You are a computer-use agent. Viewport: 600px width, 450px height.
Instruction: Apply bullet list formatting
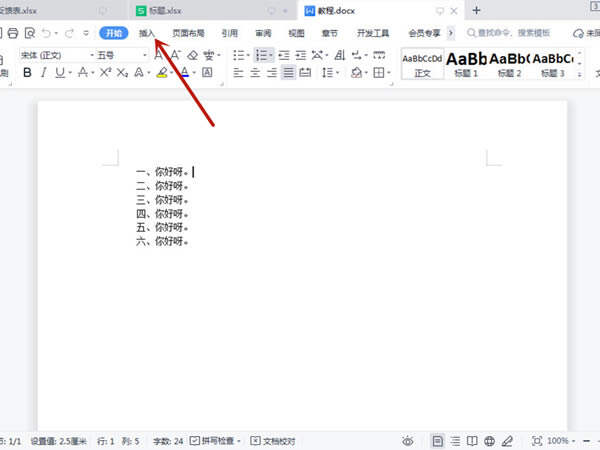pyautogui.click(x=238, y=55)
